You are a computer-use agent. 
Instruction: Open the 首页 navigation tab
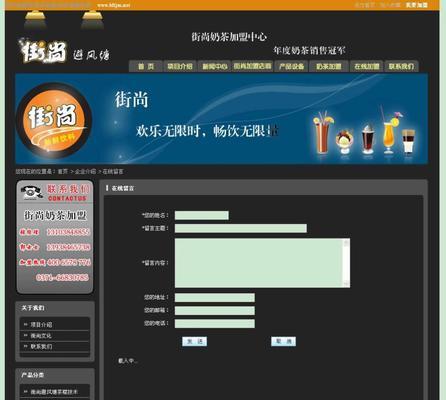click(146, 66)
